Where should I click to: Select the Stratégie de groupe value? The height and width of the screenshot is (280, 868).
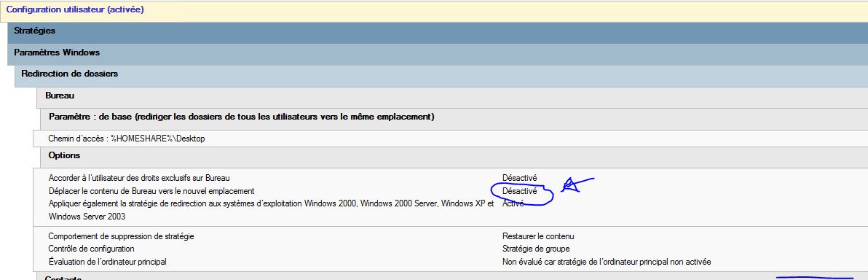(x=536, y=249)
